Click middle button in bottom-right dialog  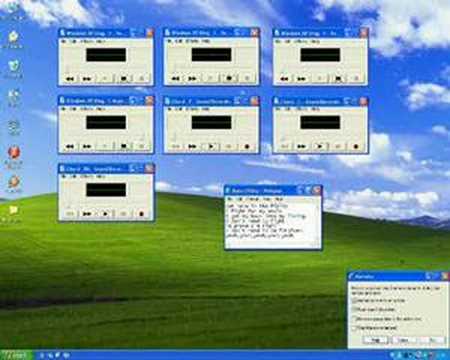pyautogui.click(x=403, y=340)
